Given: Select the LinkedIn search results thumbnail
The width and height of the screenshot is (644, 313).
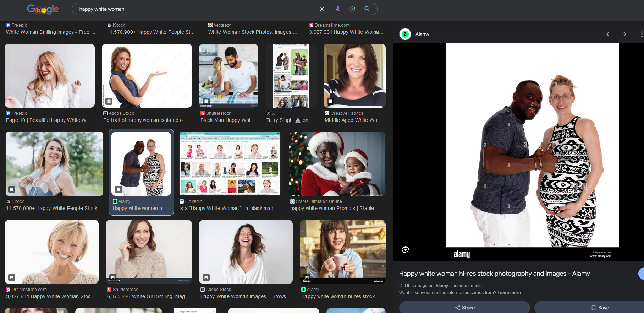Looking at the screenshot, I should click(230, 164).
